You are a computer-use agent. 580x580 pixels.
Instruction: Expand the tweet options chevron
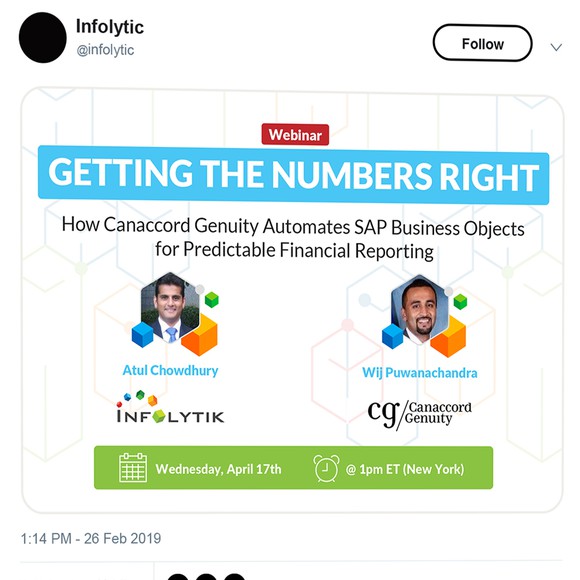click(556, 47)
